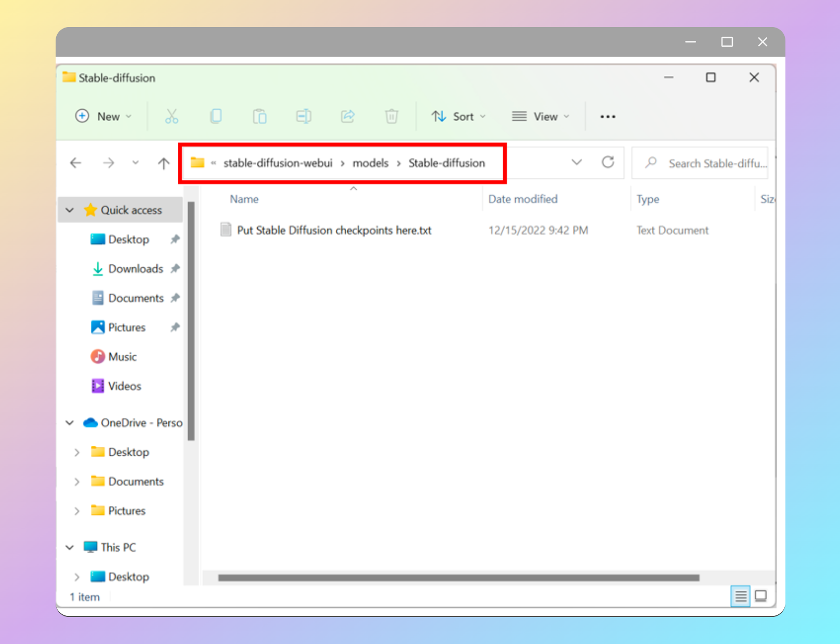This screenshot has height=644, width=840.
Task: Sort files by Date modified column
Action: [x=522, y=199]
